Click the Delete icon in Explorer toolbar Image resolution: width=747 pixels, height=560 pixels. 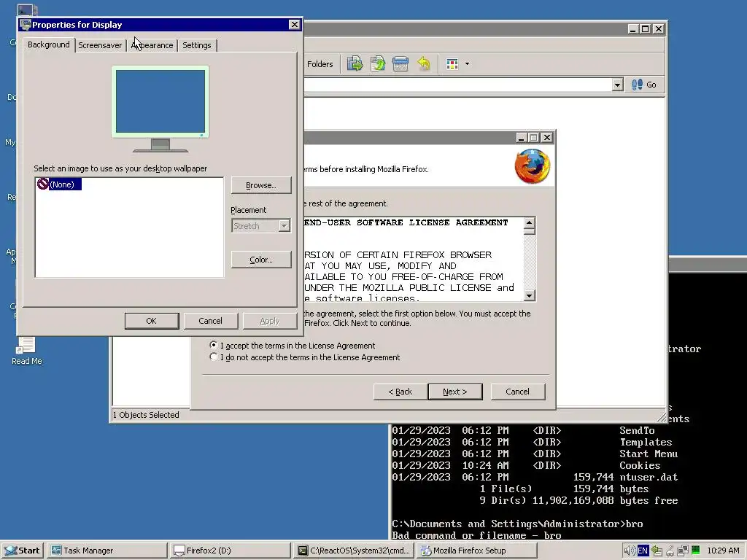400,63
